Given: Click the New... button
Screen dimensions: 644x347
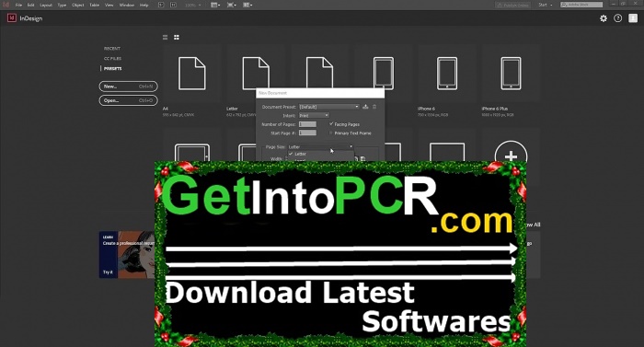Looking at the screenshot, I should 128,87.
